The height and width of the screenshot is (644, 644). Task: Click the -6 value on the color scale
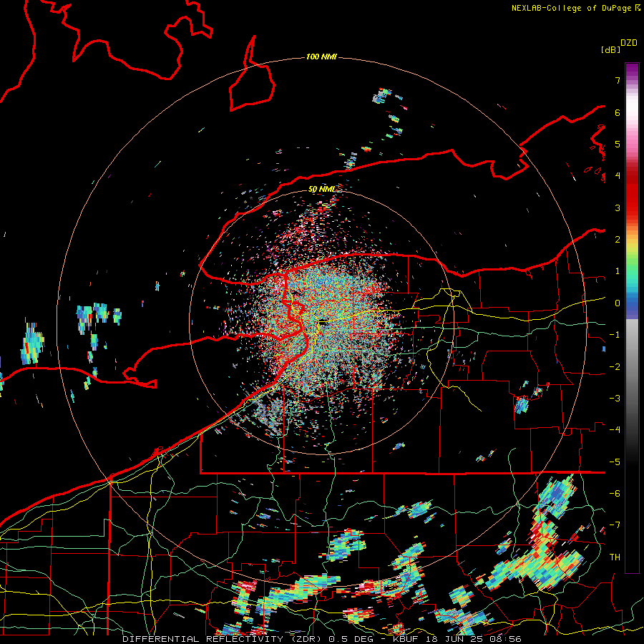point(615,494)
